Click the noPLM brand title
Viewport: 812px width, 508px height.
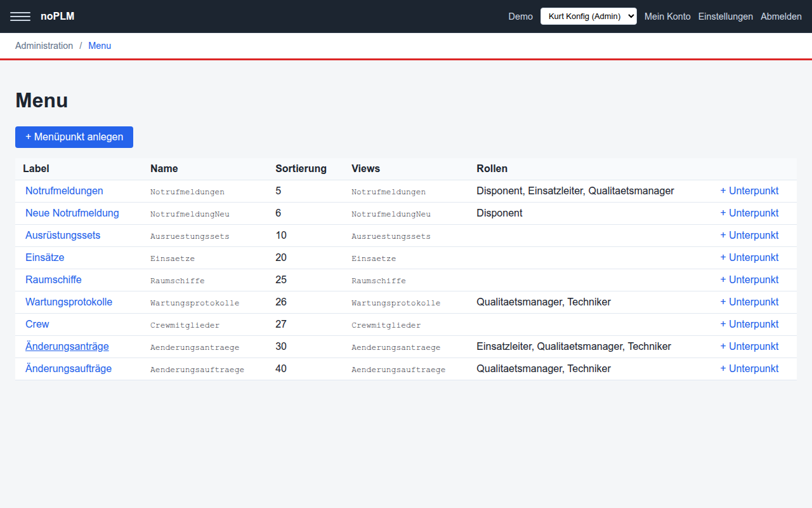point(58,17)
